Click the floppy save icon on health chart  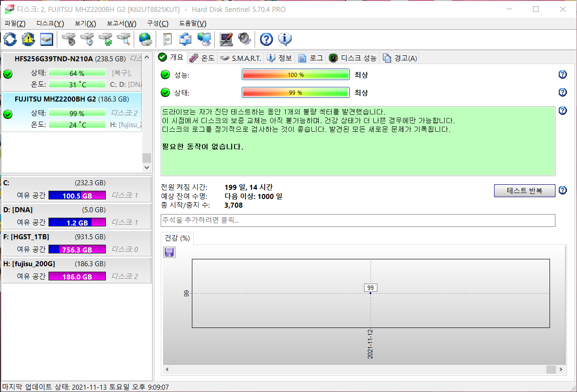169,252
